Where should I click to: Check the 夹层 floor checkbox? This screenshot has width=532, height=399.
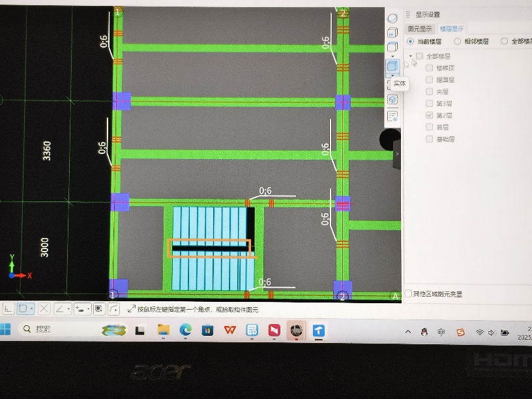pos(429,92)
